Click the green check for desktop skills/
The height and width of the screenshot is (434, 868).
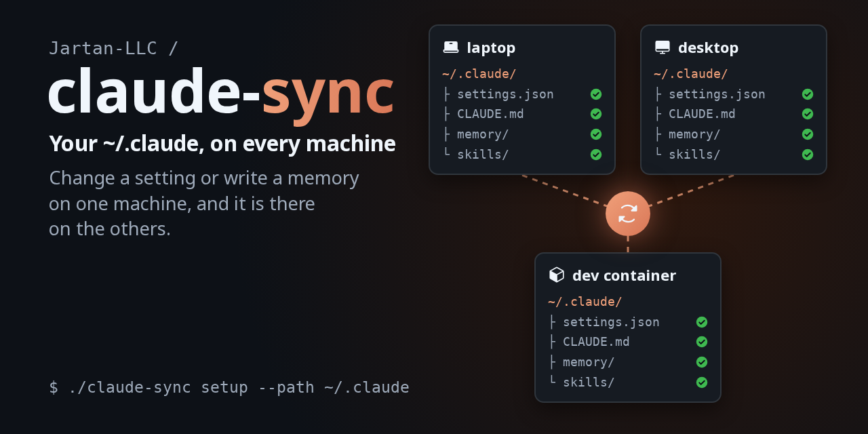(808, 154)
